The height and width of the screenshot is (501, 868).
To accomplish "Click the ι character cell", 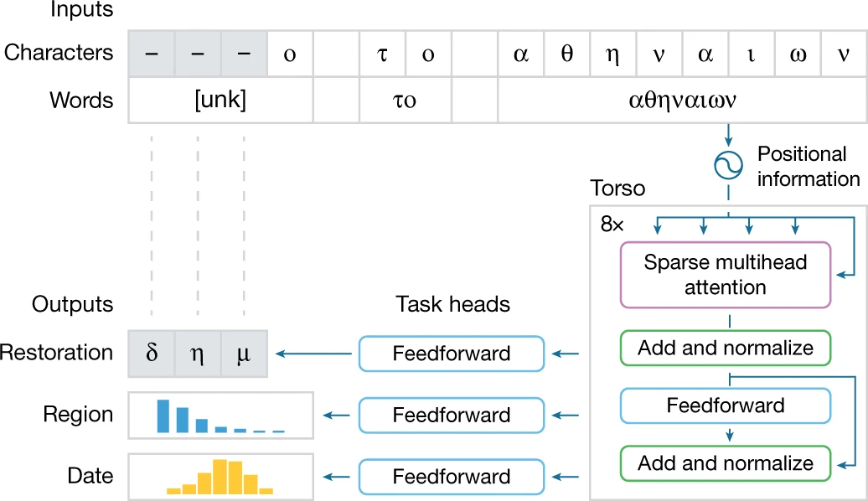I will (752, 54).
